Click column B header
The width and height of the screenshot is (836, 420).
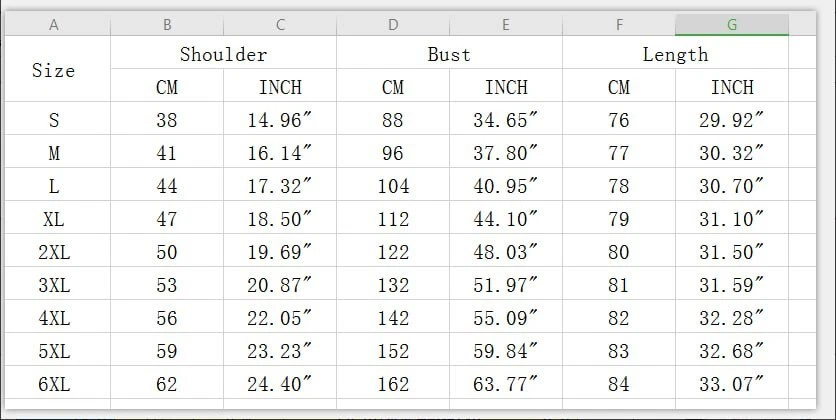[167, 25]
